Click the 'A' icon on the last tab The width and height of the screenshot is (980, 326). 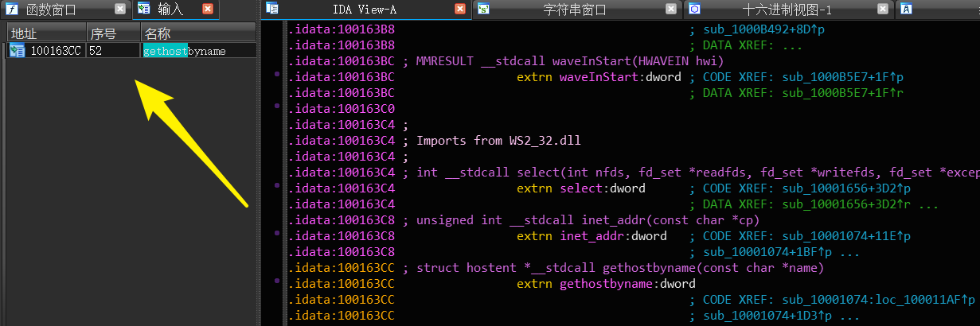click(x=907, y=10)
